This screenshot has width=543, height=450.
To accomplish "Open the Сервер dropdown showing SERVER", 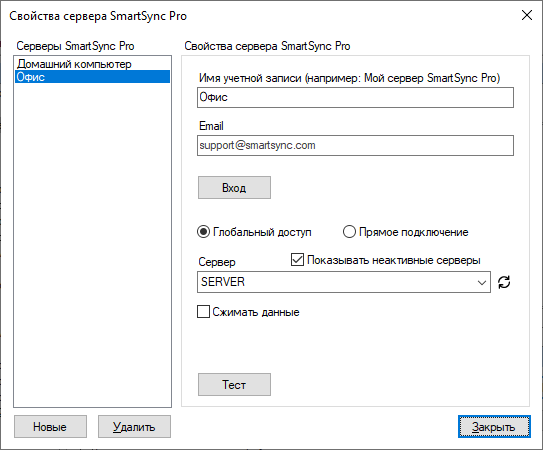I will (x=344, y=282).
